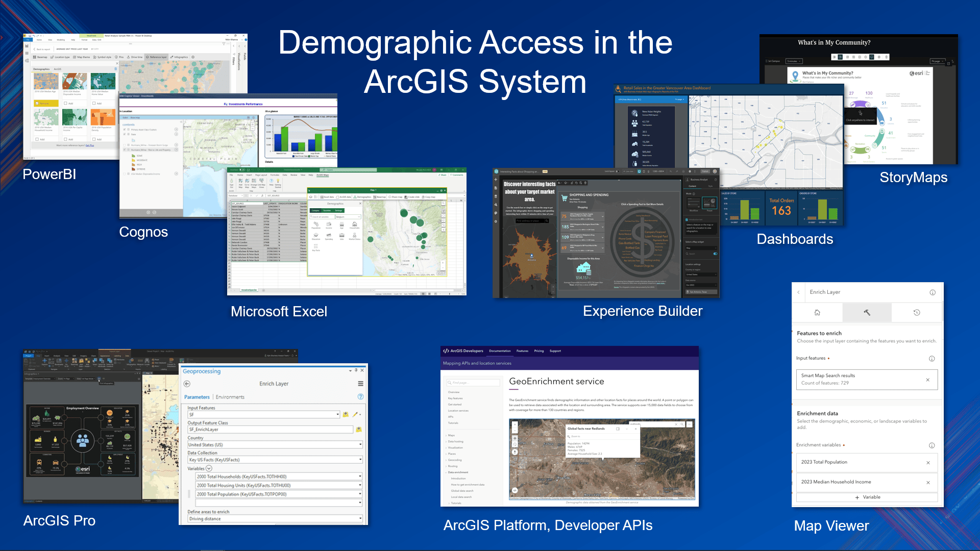Open the Belgium country dropdown in Demographics panel
Viewport: 980px width, 551px height.
(x=348, y=217)
